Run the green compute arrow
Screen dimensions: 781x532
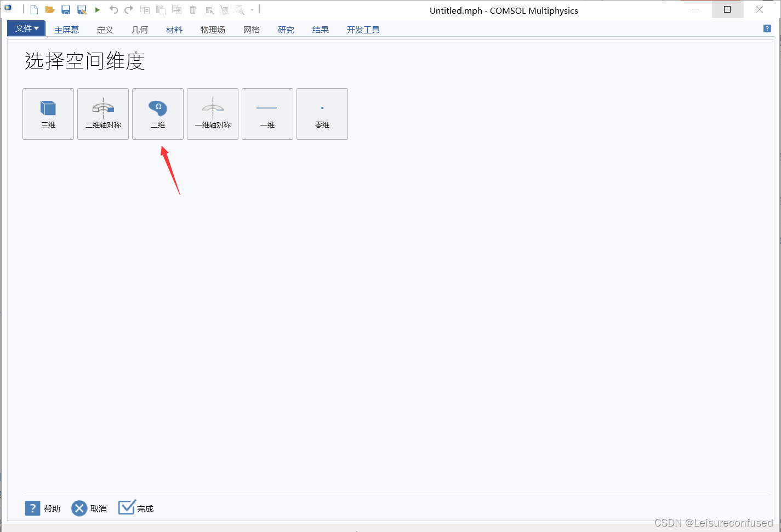point(98,10)
